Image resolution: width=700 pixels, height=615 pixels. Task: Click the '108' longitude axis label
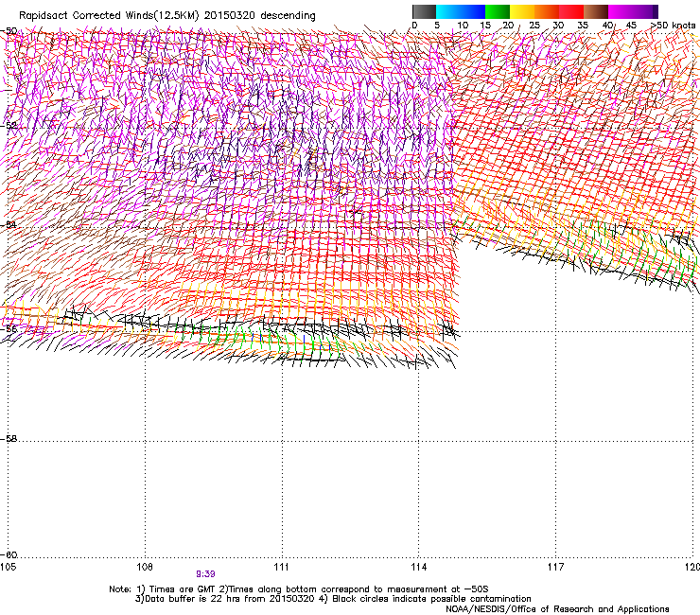coord(145,567)
